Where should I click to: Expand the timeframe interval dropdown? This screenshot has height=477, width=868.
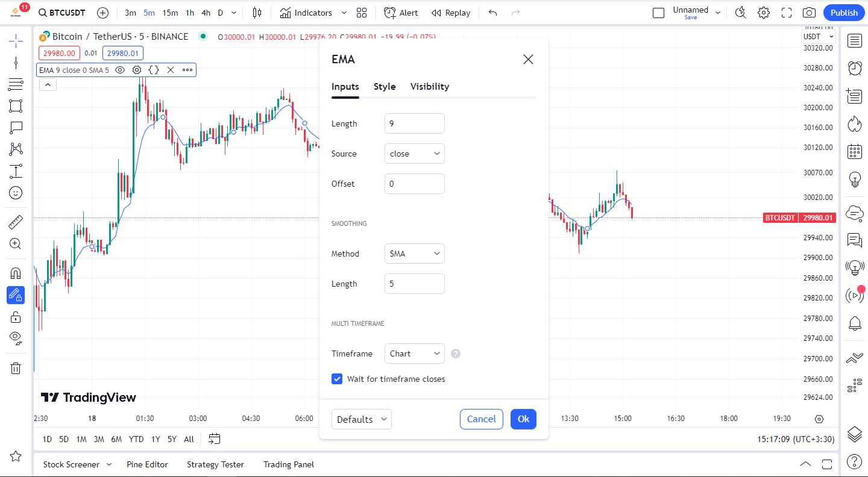click(x=234, y=13)
